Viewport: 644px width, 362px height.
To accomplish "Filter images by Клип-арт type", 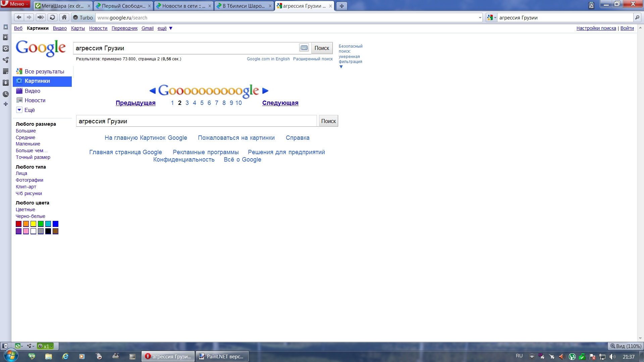I will [x=26, y=187].
